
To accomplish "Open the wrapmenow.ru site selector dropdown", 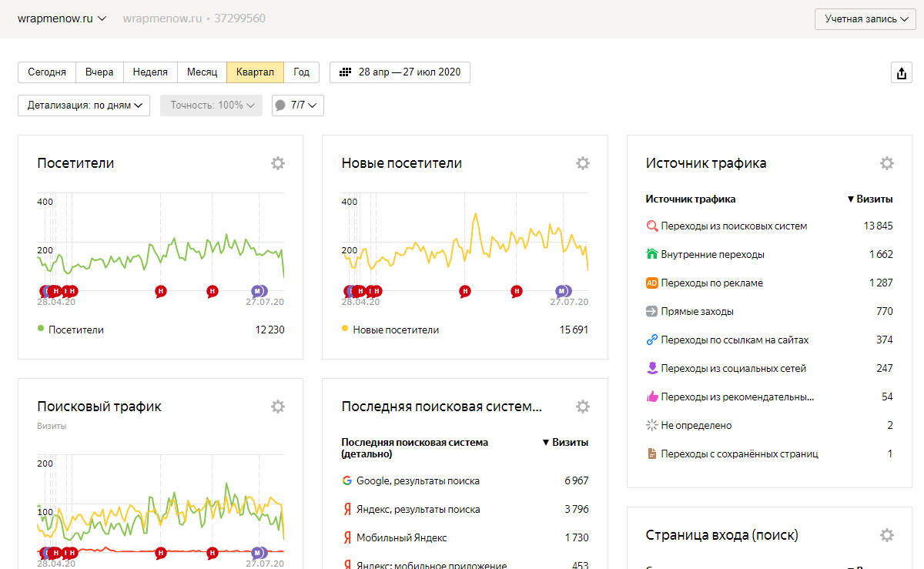I will pyautogui.click(x=62, y=18).
